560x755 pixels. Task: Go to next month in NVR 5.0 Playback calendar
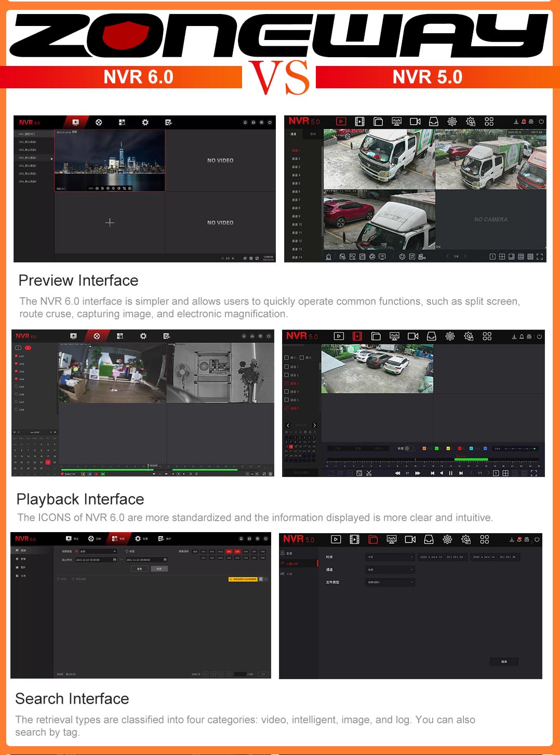314,425
